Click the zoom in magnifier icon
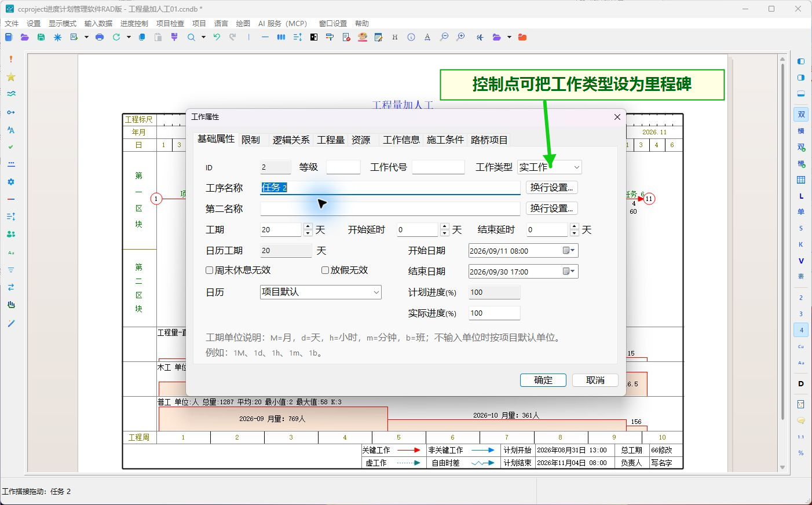The height and width of the screenshot is (505, 812). tap(460, 37)
